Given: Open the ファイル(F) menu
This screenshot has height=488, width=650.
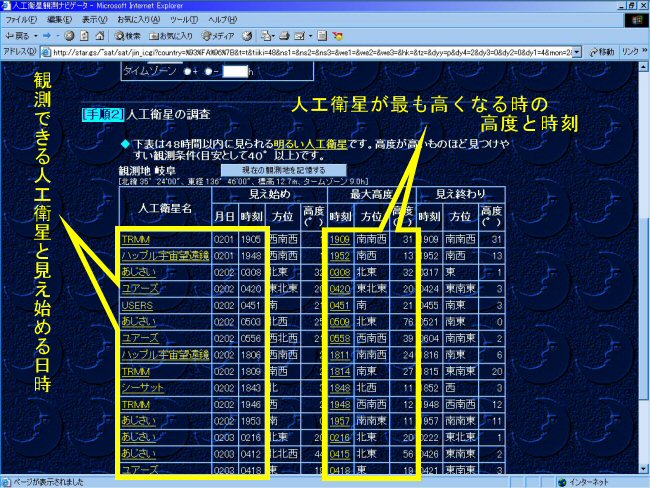Looking at the screenshot, I should pos(21,19).
